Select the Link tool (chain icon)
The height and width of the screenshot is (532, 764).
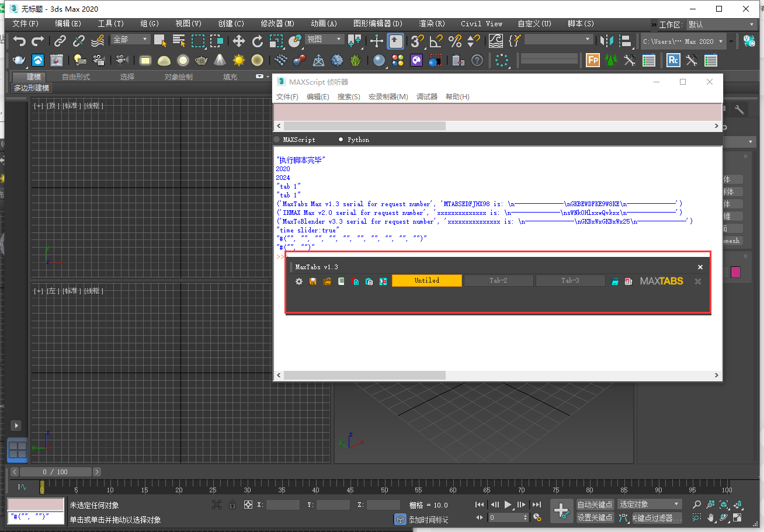(60, 41)
